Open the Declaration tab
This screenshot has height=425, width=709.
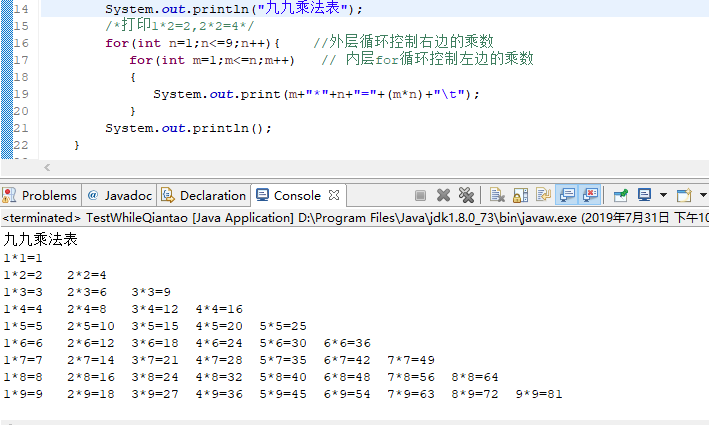coord(203,195)
